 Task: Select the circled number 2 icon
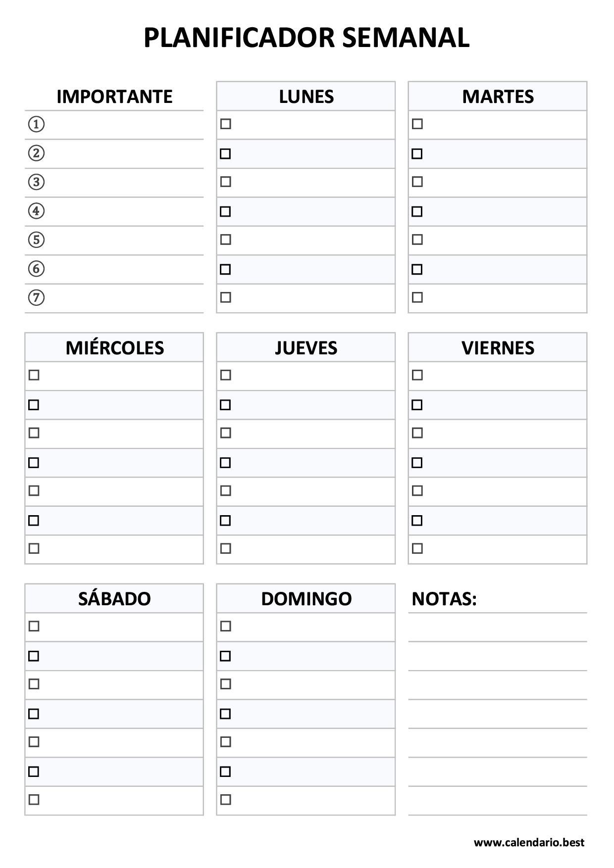(36, 153)
